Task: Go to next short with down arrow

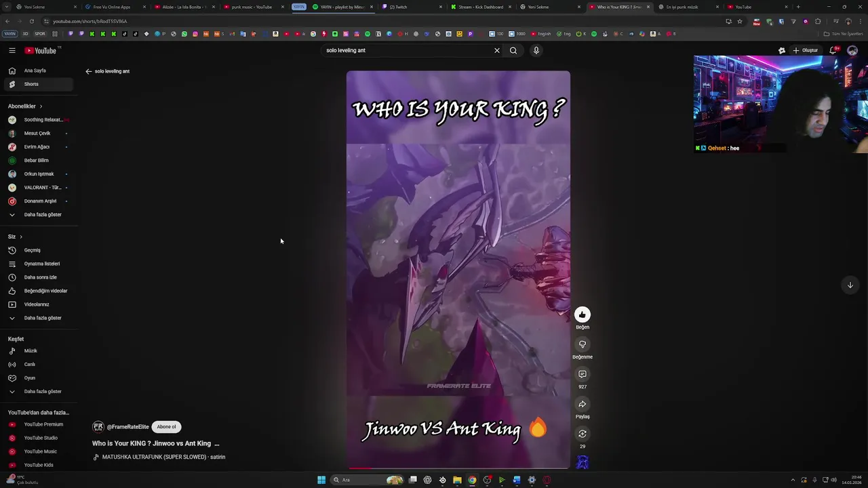Action: click(850, 285)
